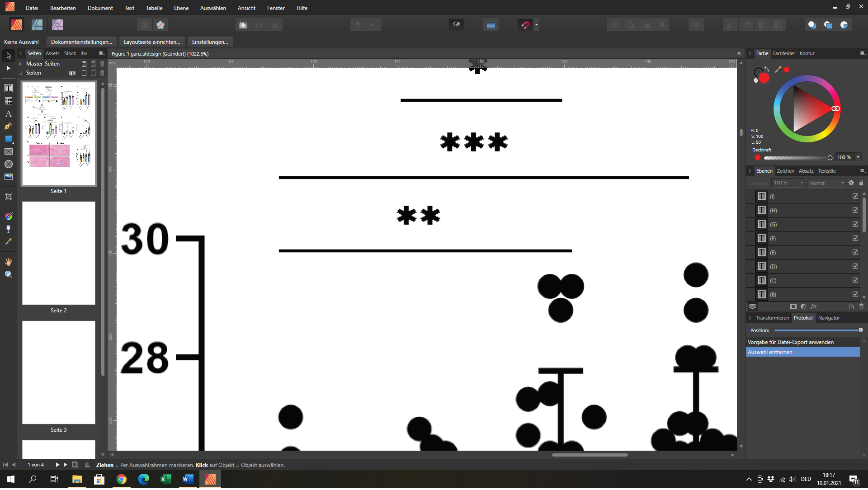
Task: Select the blue Rectangle shape tool
Action: tap(9, 139)
